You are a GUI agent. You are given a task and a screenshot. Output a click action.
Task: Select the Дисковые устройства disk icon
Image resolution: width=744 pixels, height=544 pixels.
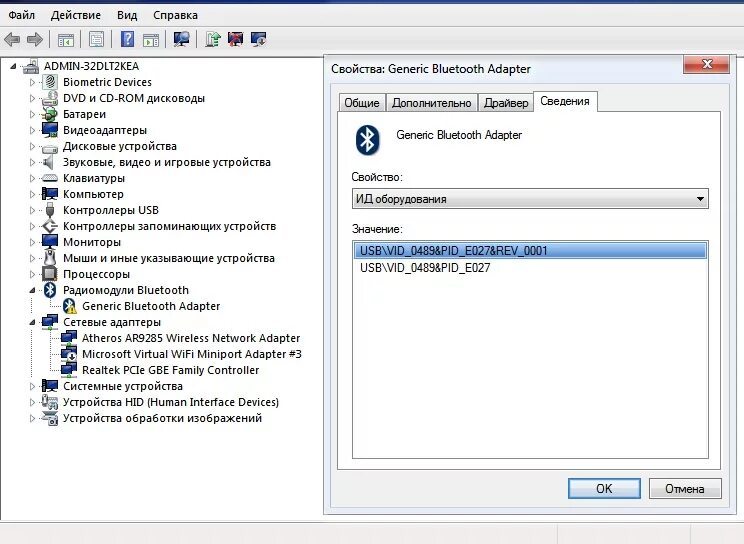click(x=49, y=148)
